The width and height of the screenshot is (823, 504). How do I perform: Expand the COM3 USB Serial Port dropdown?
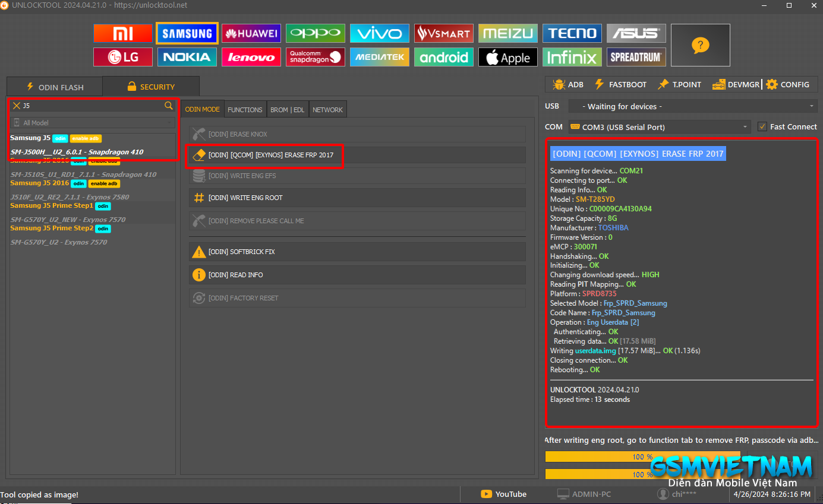point(660,127)
